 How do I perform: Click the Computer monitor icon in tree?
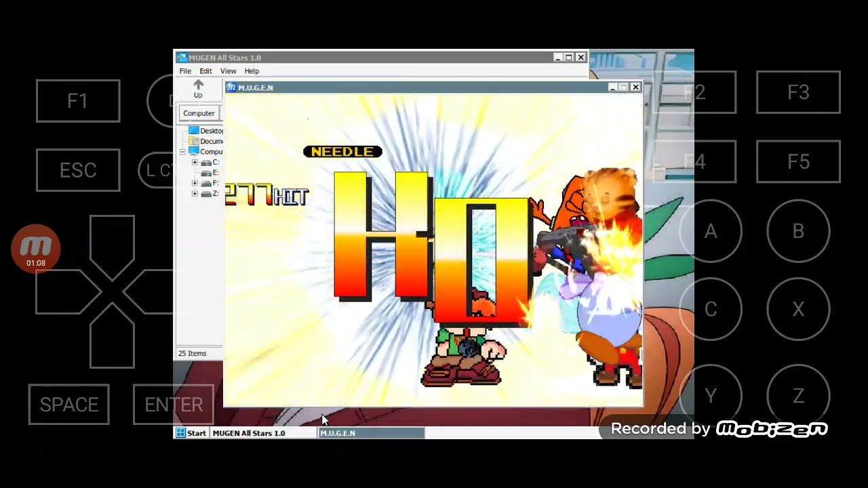194,152
